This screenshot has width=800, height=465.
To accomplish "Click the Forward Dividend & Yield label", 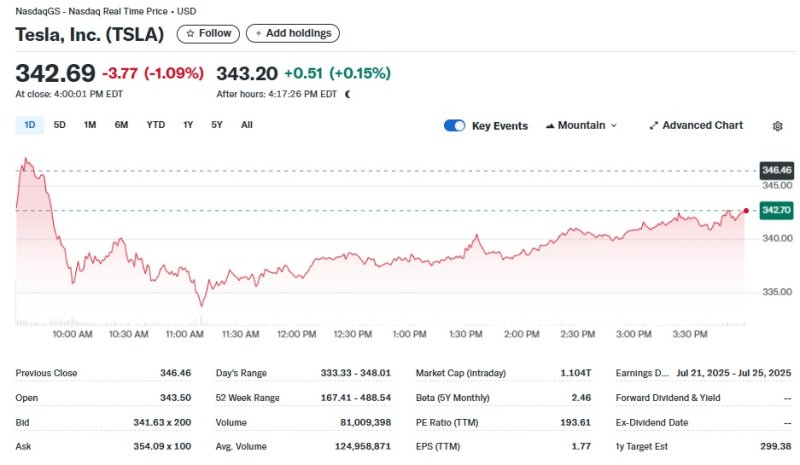I will (668, 398).
